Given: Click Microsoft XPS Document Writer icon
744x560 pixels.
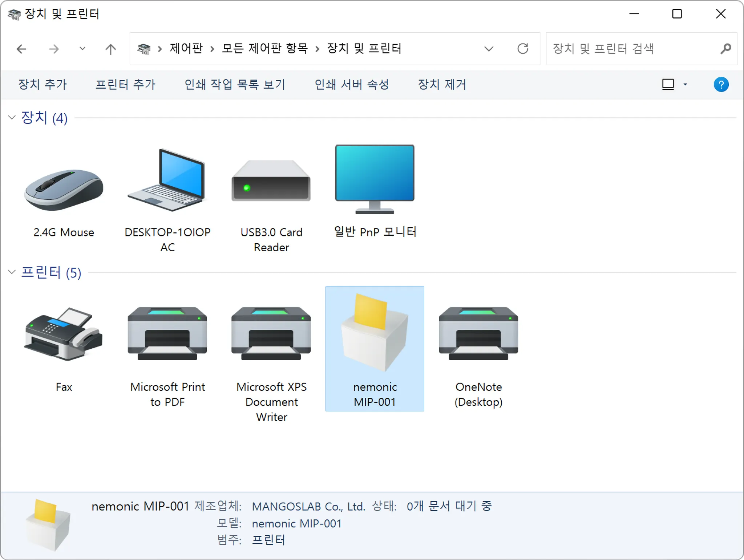Looking at the screenshot, I should point(271,334).
